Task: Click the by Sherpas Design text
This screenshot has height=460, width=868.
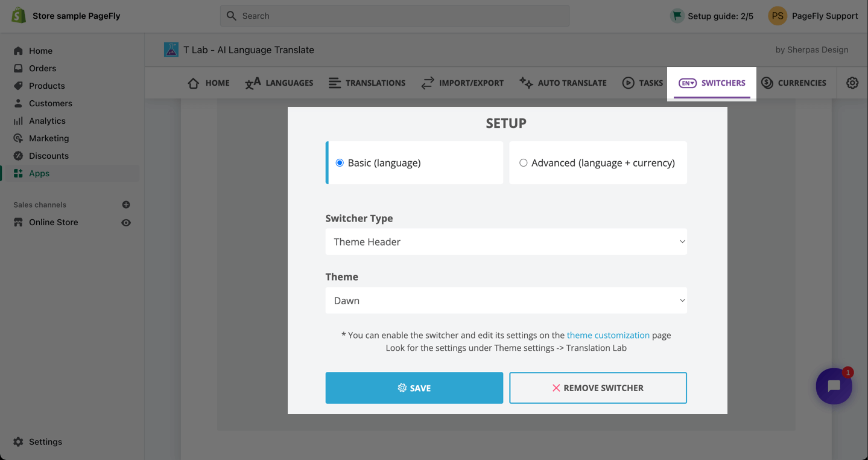Action: 812,50
